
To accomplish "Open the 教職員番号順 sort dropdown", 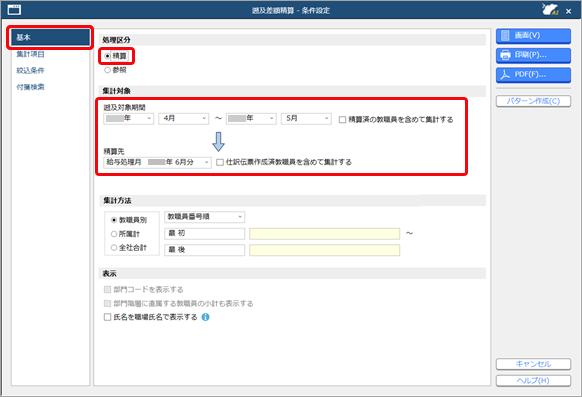I will pyautogui.click(x=205, y=217).
